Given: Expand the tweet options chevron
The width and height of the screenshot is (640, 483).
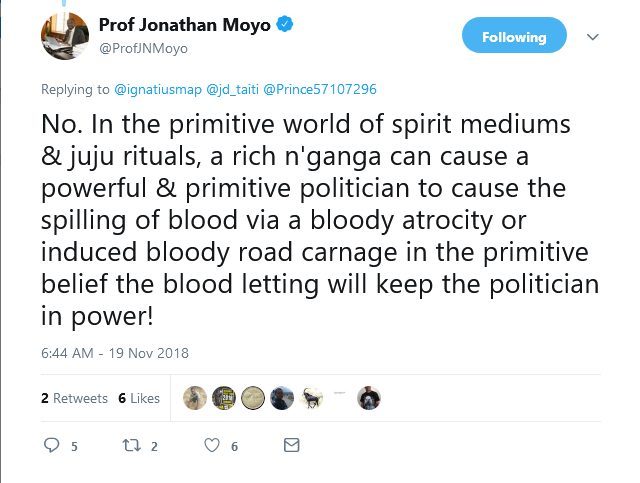Looking at the screenshot, I should point(592,37).
